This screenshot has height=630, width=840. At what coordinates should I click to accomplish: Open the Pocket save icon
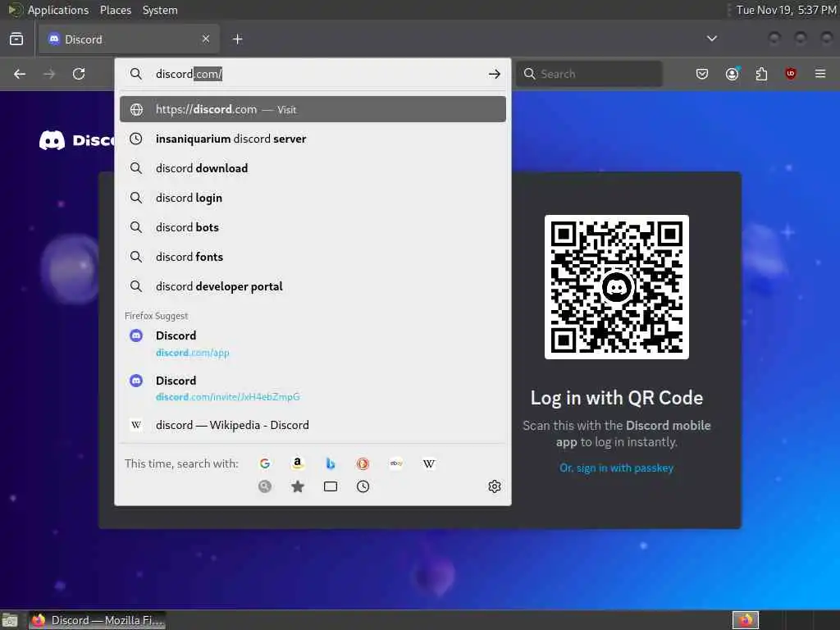coord(702,74)
